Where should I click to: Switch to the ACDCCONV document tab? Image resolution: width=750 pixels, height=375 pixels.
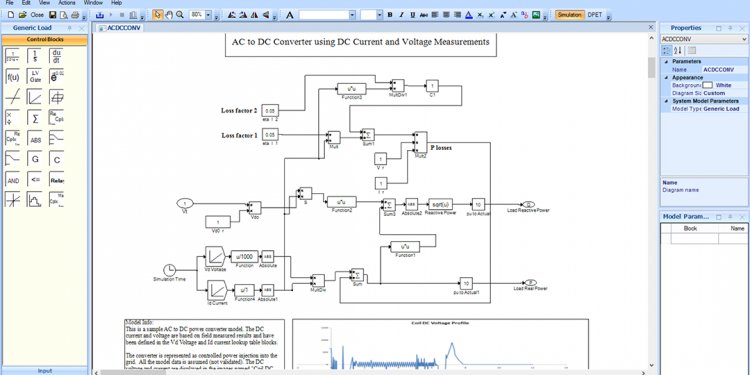point(120,28)
